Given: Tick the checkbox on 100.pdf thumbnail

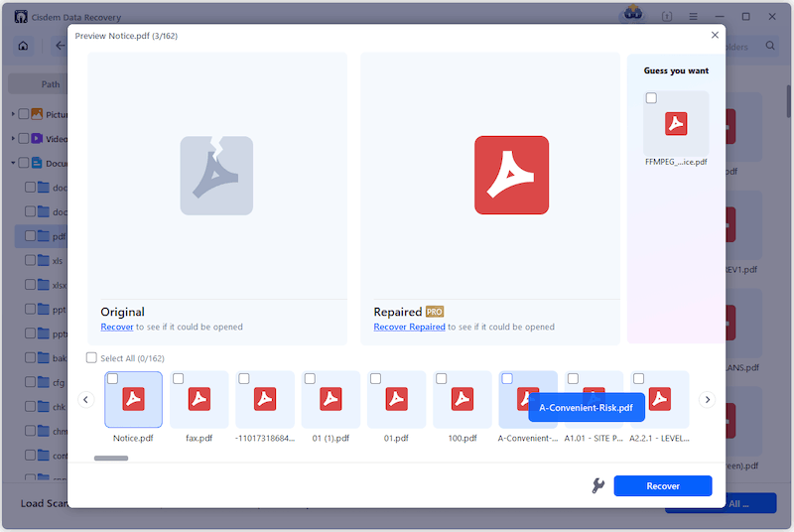Looking at the screenshot, I should 442,378.
